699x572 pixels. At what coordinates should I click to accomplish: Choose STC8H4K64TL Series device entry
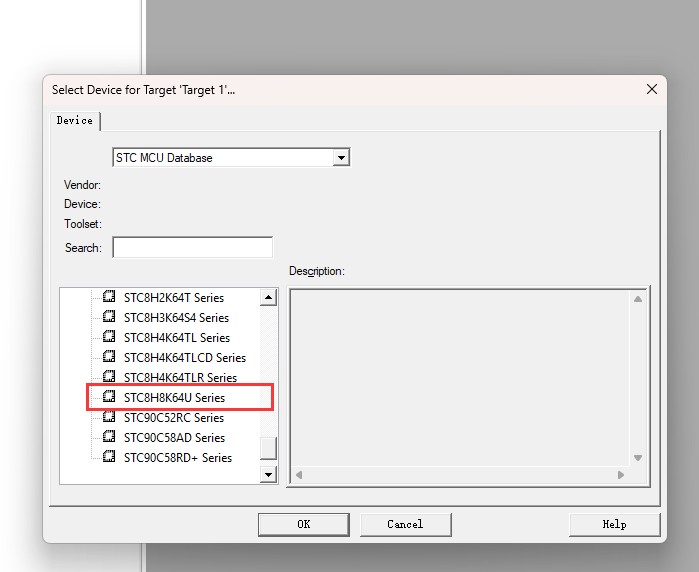(x=177, y=337)
